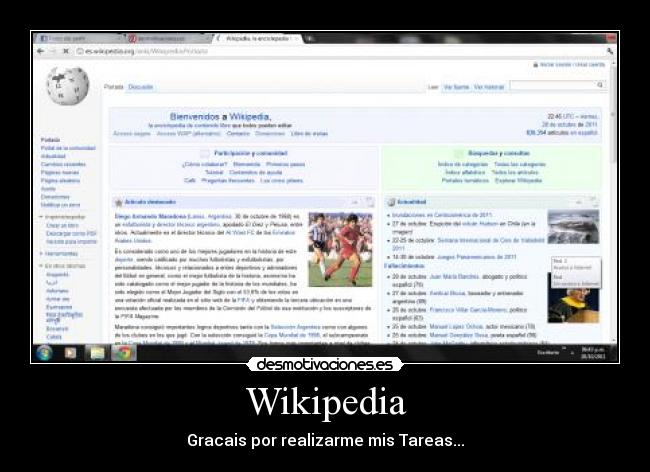Open the Windows Start orb

(44, 353)
